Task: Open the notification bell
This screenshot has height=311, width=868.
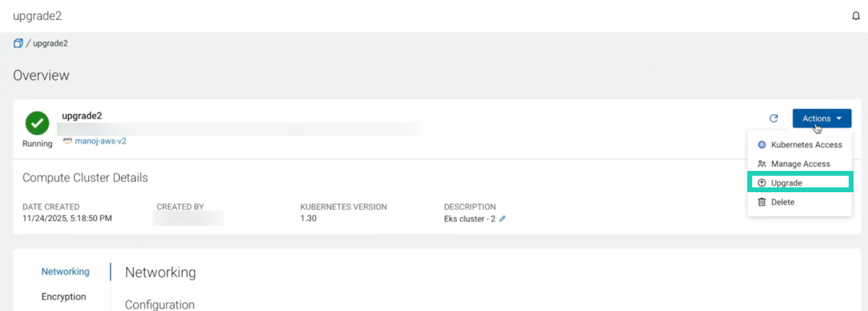Action: 855,15
